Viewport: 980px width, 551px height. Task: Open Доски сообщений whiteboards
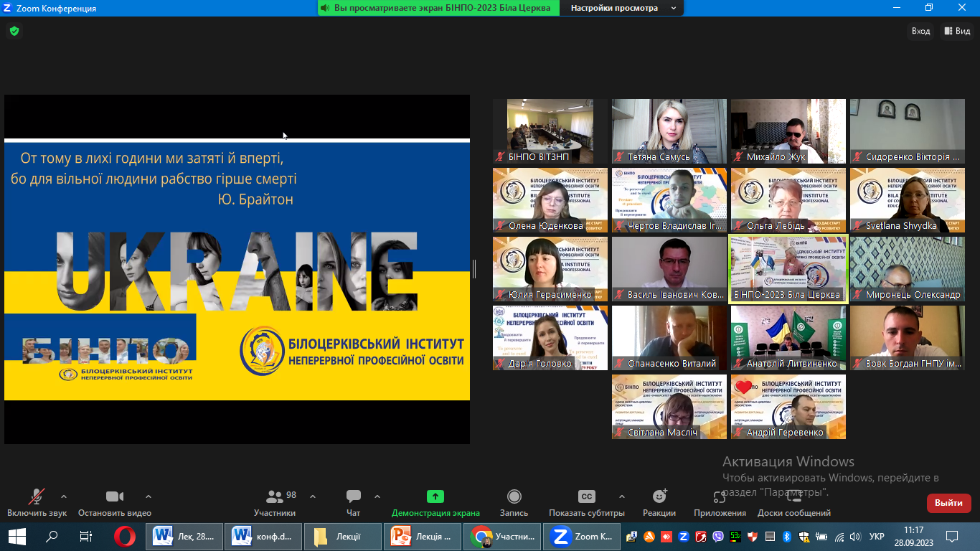tap(793, 502)
